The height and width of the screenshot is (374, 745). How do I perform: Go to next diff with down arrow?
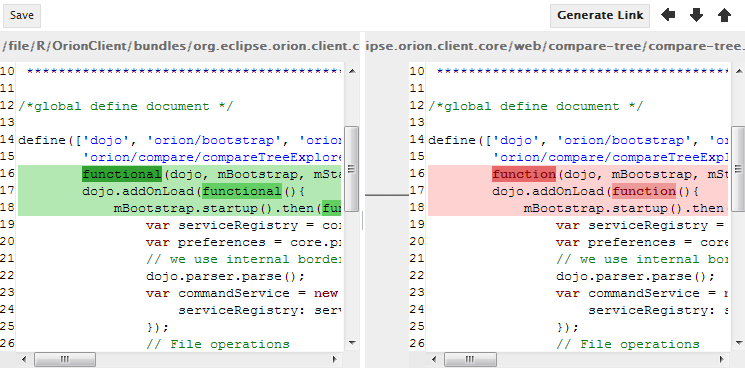[696, 15]
